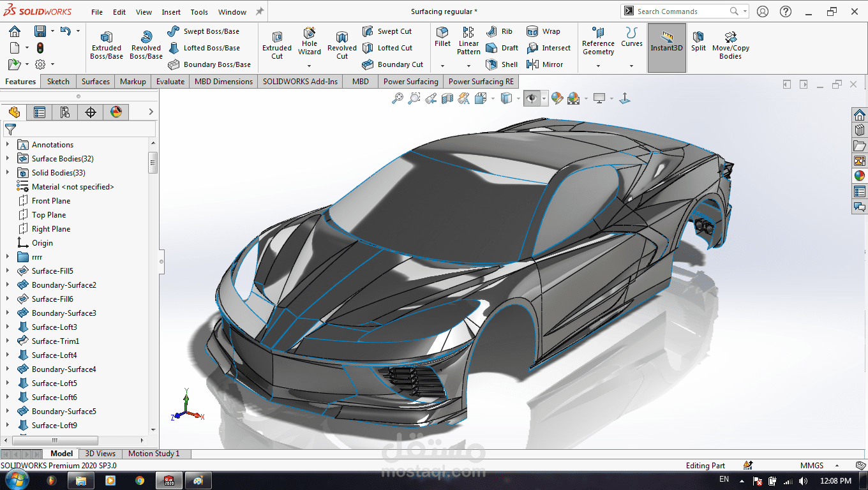Open the Section View tool
868x490 pixels.
click(x=447, y=98)
